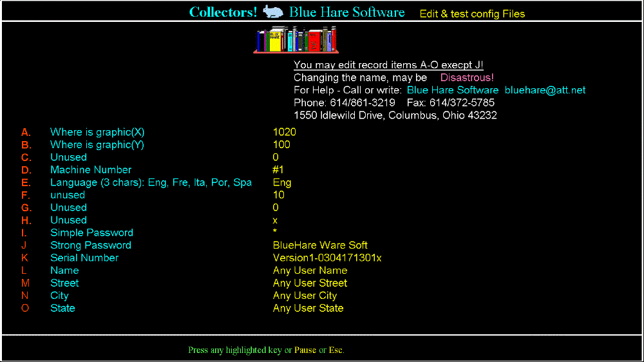Click the 100 graphic Y value
Image resolution: width=644 pixels, height=362 pixels.
pos(281,145)
